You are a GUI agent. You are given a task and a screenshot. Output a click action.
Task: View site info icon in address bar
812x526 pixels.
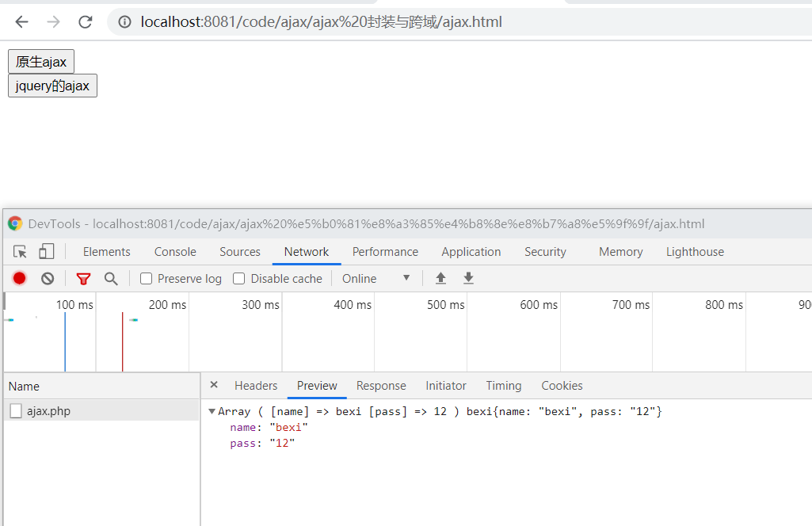click(125, 21)
